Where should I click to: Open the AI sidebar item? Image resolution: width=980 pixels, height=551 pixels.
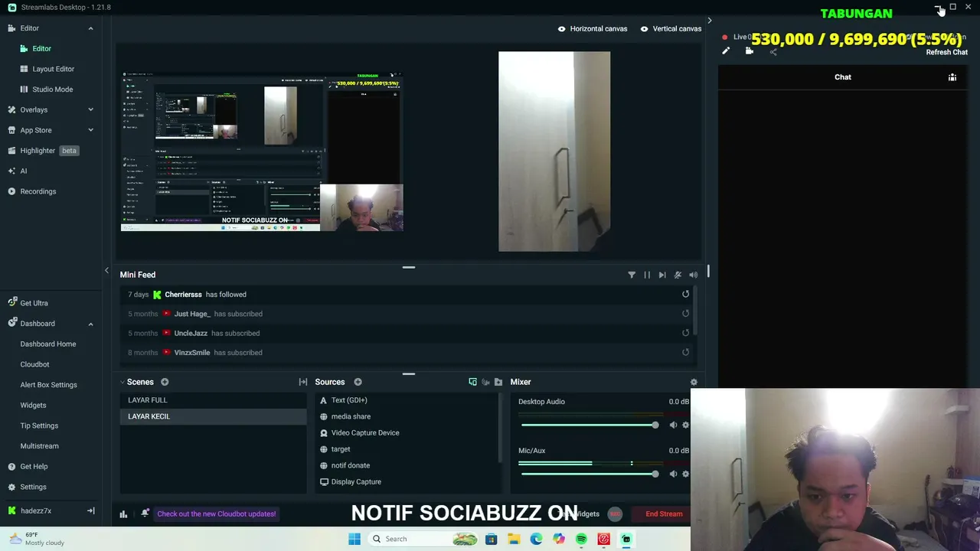(23, 171)
